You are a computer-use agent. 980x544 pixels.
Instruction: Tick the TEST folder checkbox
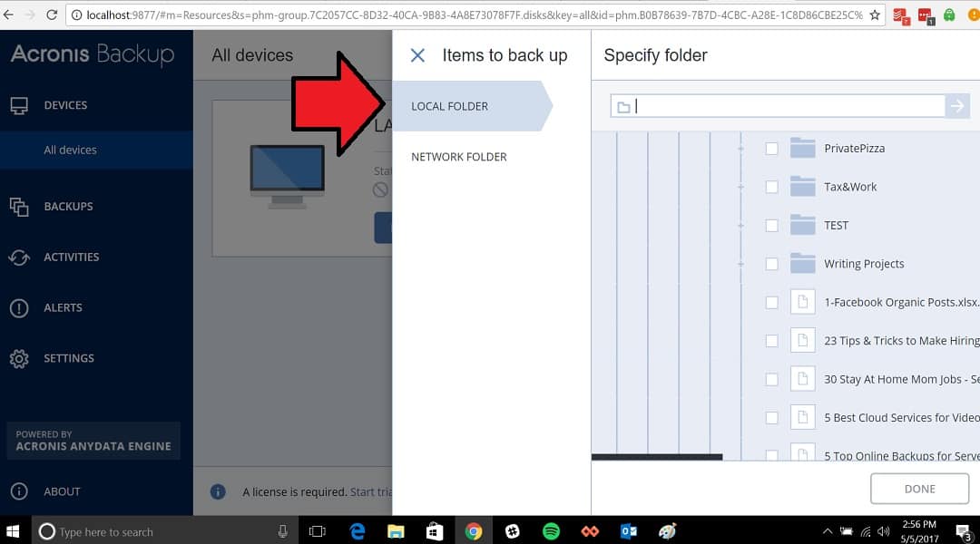(772, 226)
